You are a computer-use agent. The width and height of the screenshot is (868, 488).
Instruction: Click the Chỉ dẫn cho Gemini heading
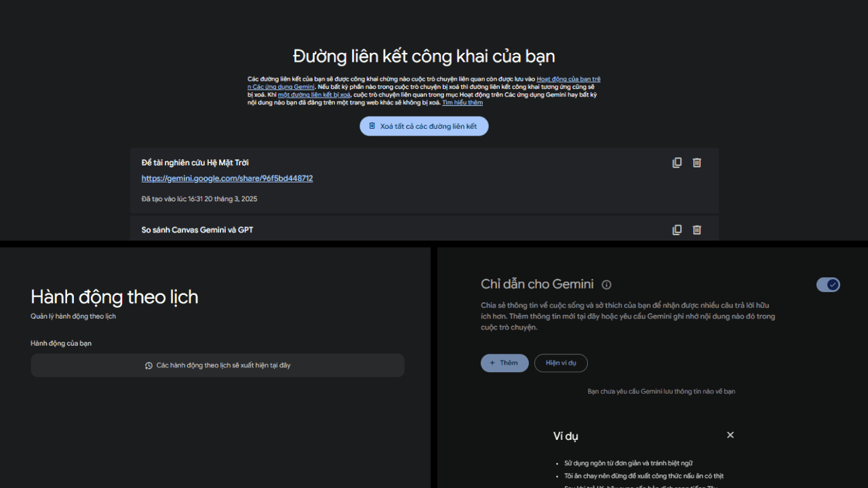coord(537,285)
